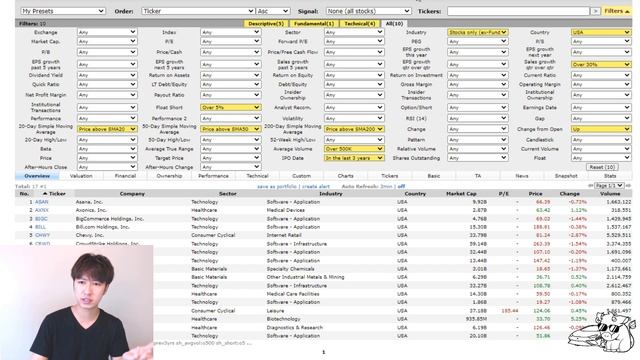640x360 pixels.
Task: Open the BIGC ticker link
Action: tap(41, 219)
